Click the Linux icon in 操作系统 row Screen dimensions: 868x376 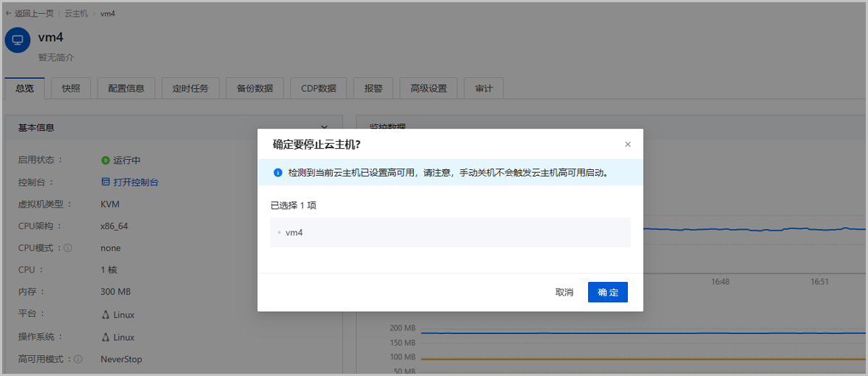(x=106, y=337)
